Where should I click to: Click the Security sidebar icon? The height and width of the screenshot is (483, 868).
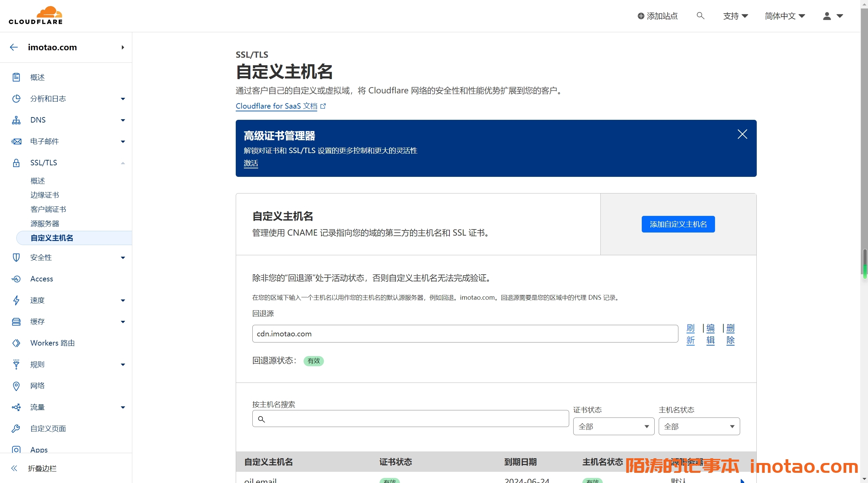[16, 257]
